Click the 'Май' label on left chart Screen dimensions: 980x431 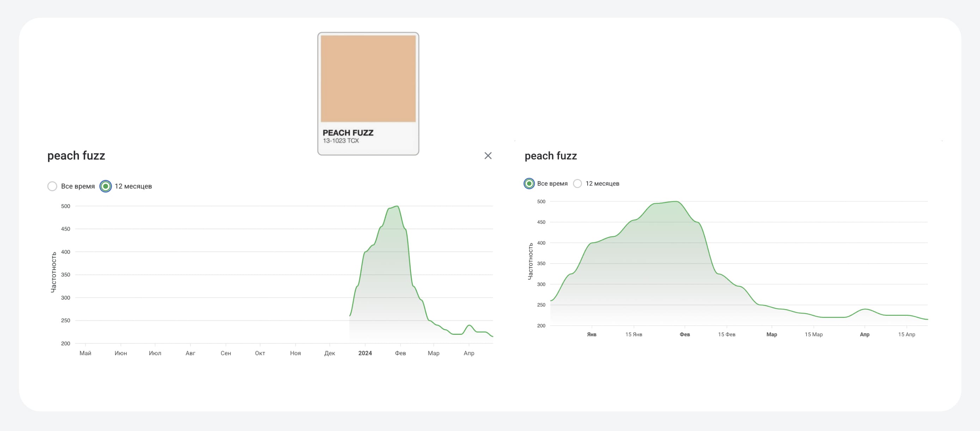85,353
